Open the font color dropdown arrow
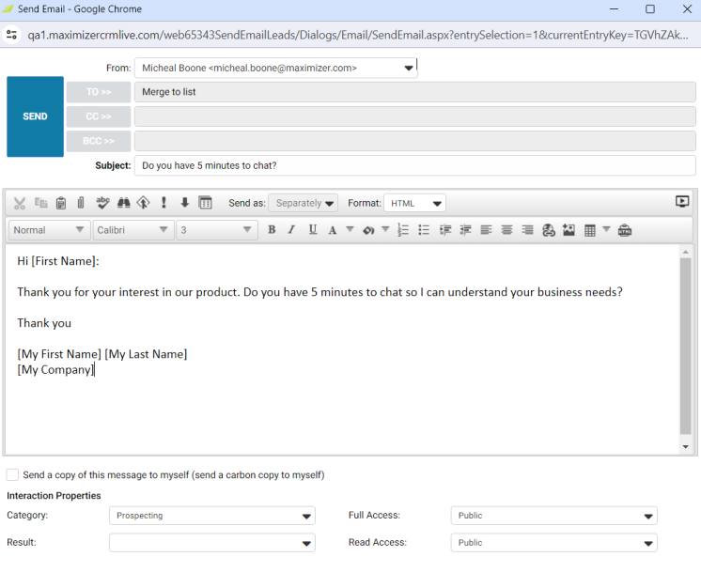The image size is (701, 588). 350,230
